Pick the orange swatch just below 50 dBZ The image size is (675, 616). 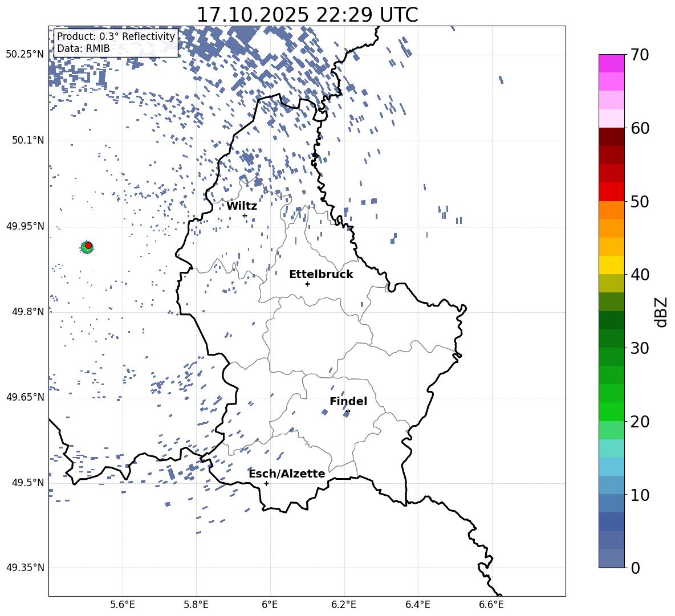coord(611,210)
